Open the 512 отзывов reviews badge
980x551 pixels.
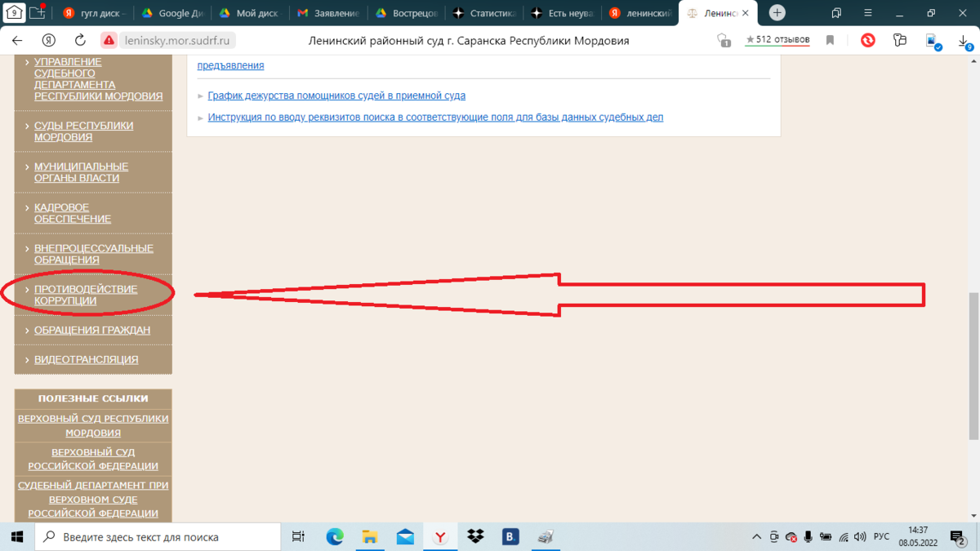tap(777, 40)
